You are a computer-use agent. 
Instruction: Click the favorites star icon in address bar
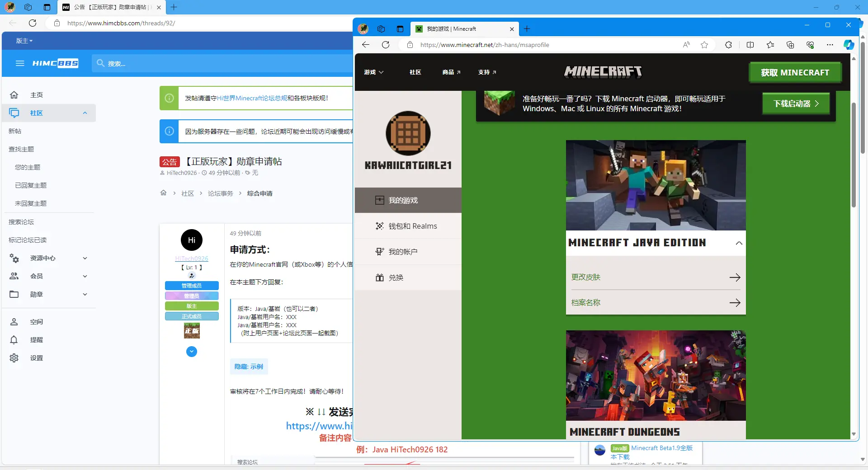tap(704, 45)
